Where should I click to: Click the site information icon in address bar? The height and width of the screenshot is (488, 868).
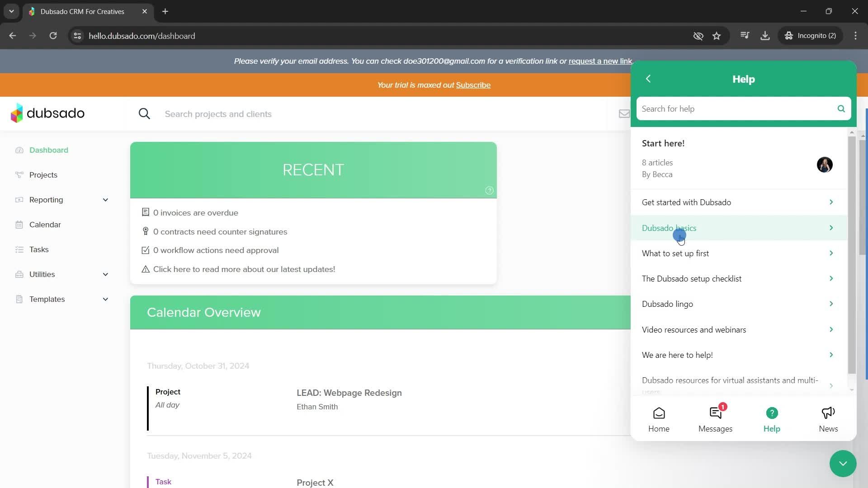click(x=77, y=36)
